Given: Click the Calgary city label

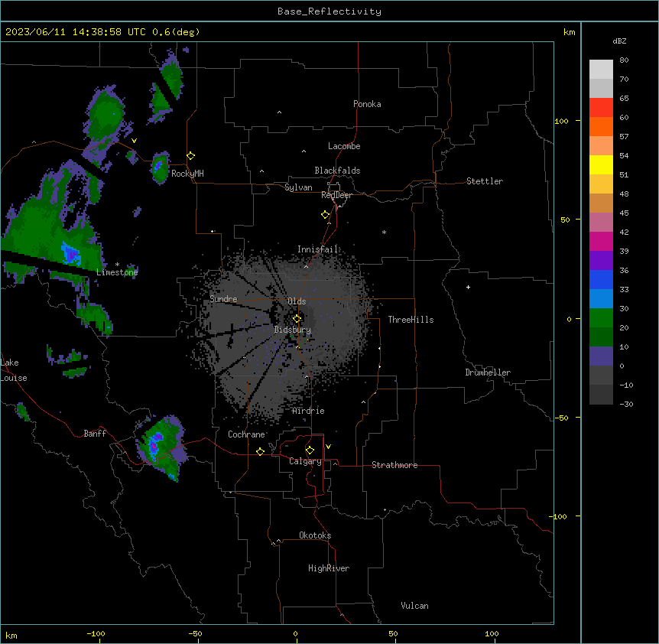Looking at the screenshot, I should pos(305,461).
